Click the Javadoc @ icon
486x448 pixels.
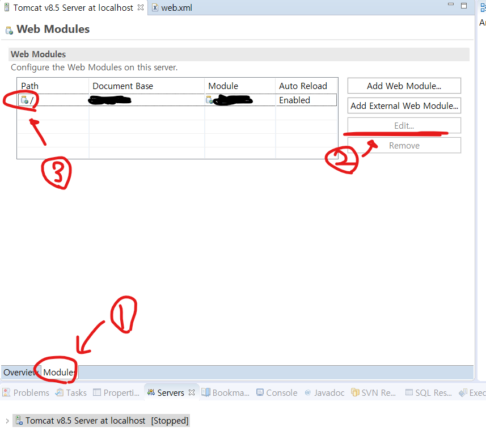click(x=308, y=392)
